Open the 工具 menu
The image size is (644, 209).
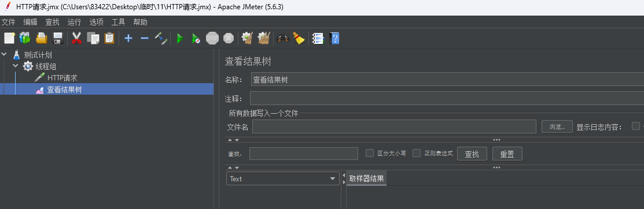click(118, 22)
